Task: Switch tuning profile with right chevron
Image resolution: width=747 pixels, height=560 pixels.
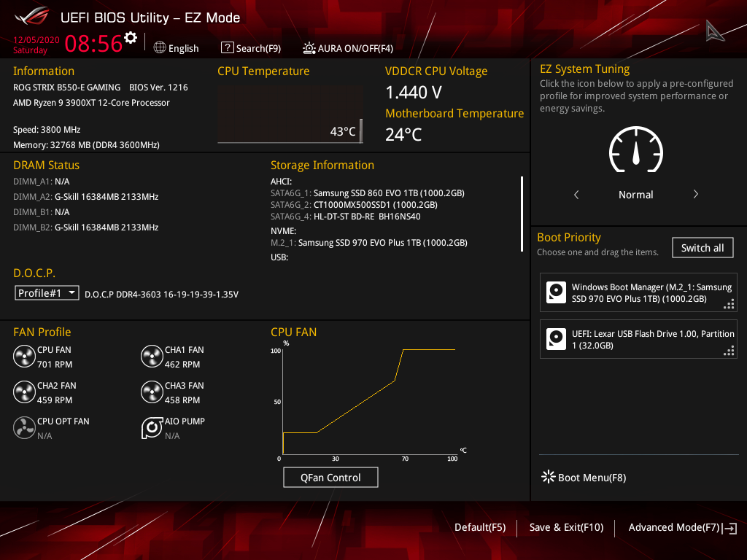Action: click(695, 194)
